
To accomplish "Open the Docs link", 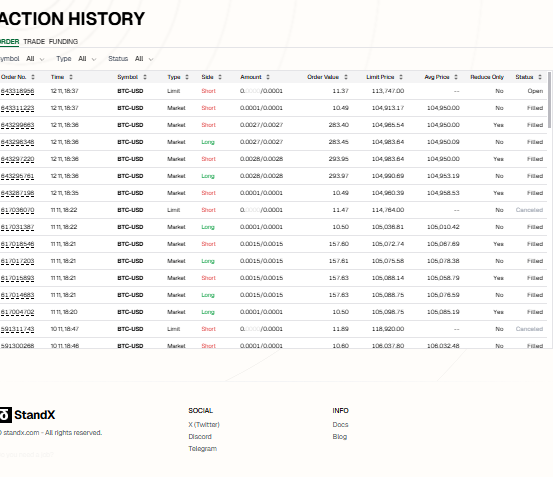I will tap(340, 424).
